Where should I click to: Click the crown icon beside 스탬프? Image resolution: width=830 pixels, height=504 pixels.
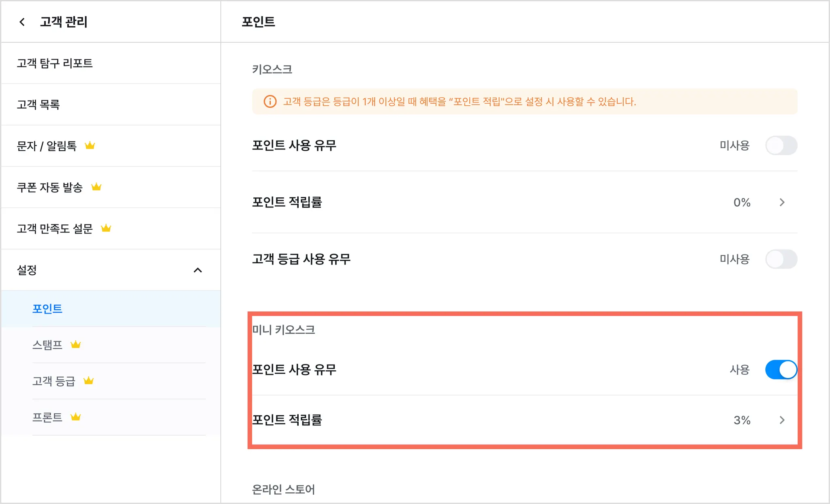(76, 345)
